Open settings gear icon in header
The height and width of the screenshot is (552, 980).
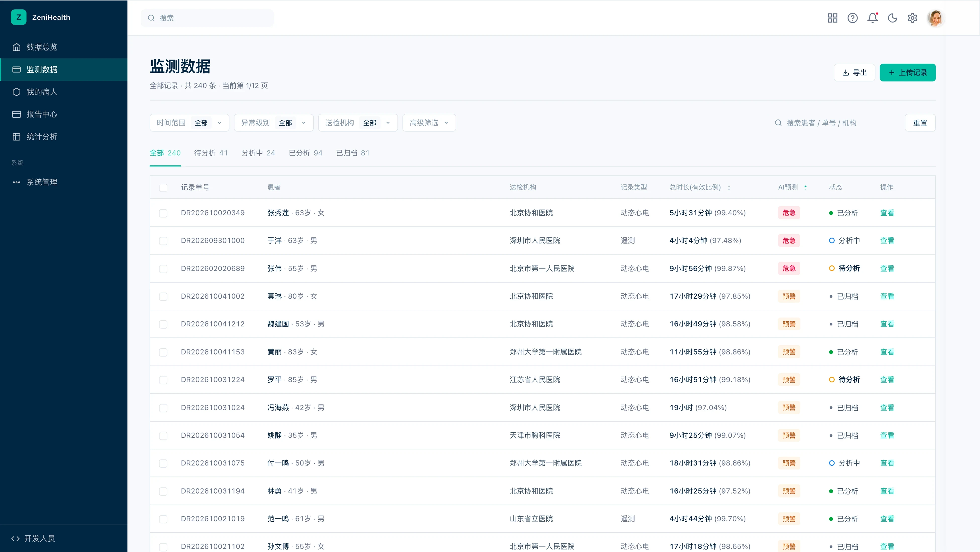coord(912,18)
